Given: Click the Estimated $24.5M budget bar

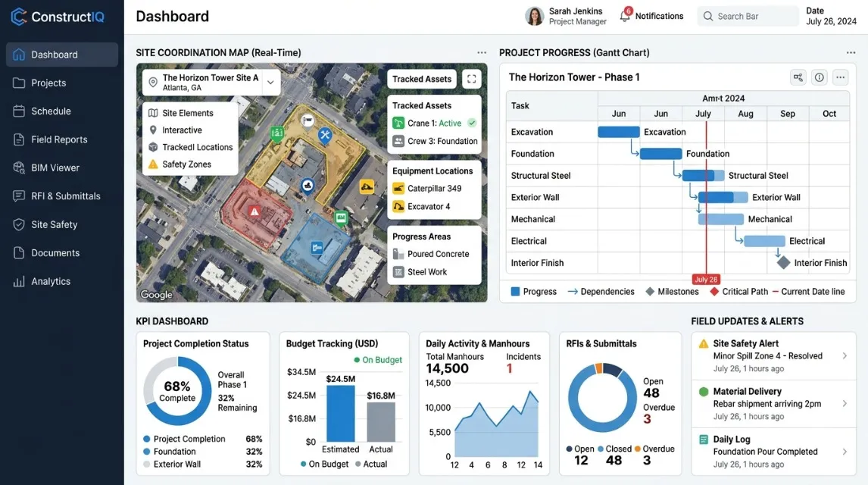Looking at the screenshot, I should point(340,414).
